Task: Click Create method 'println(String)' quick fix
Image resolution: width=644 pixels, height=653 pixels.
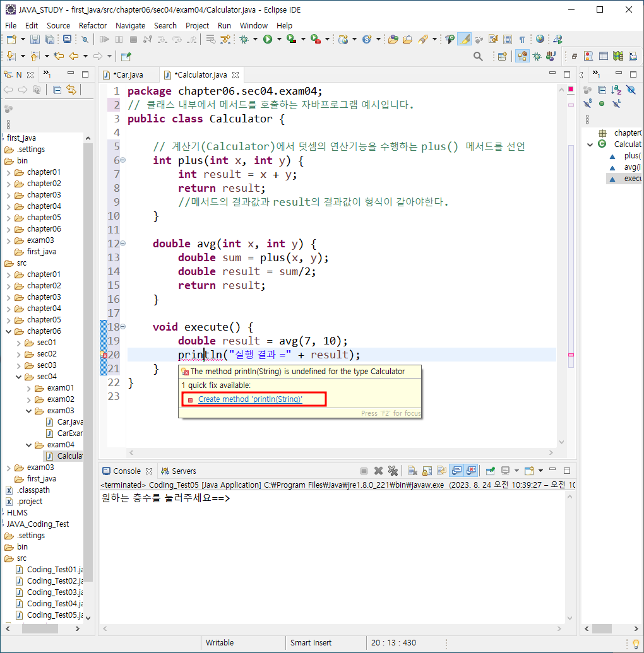Action: pos(250,399)
